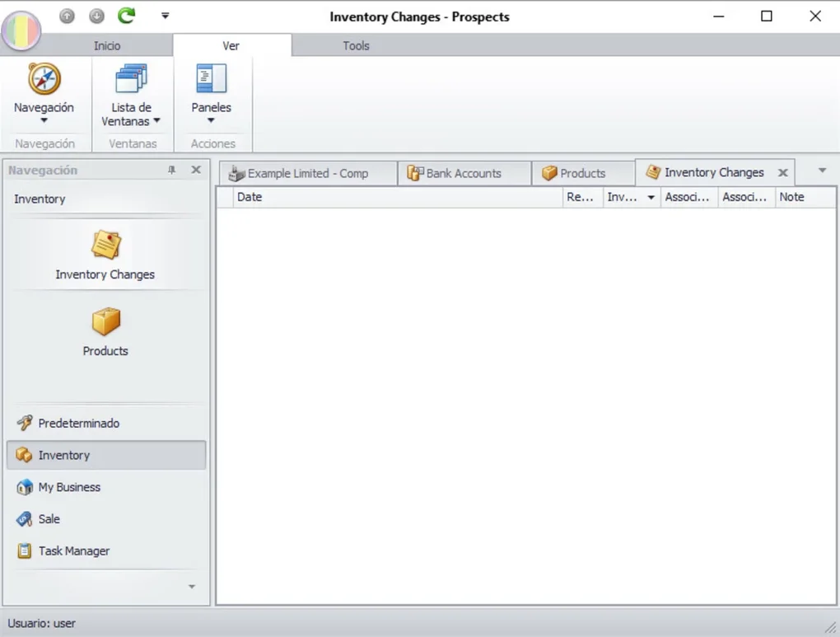The image size is (840, 637).
Task: Click the Note column header
Action: (805, 197)
